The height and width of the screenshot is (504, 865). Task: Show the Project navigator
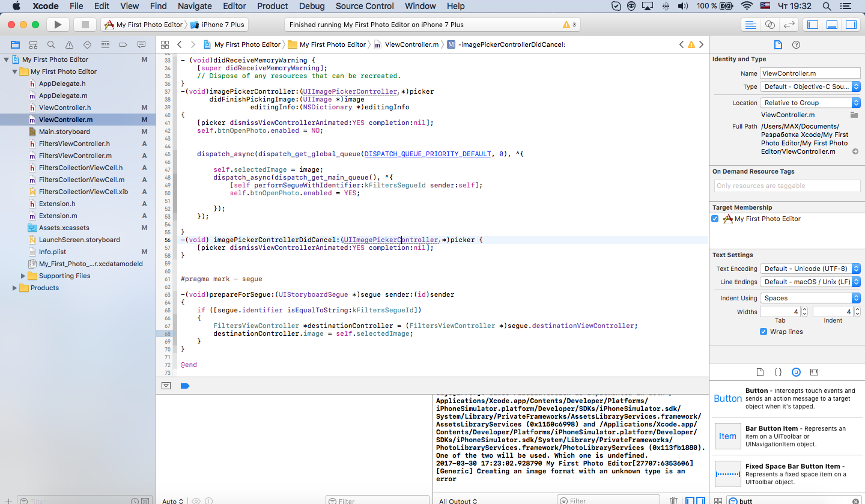coord(15,44)
